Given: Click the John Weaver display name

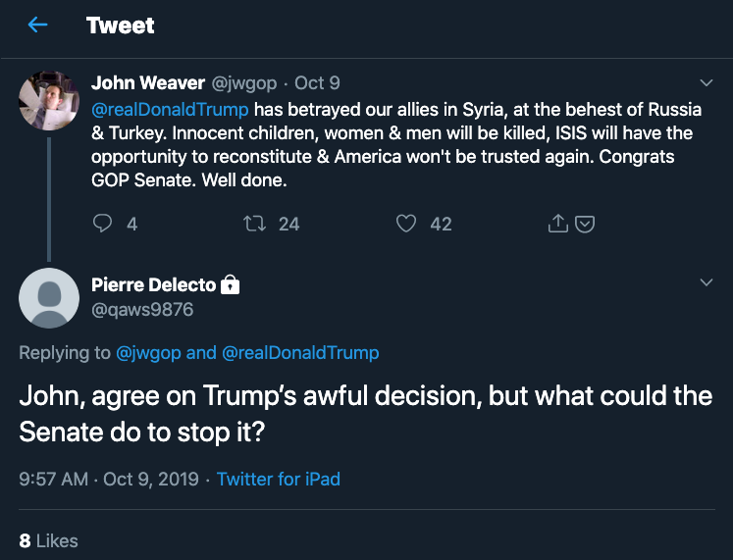Looking at the screenshot, I should point(147,83).
